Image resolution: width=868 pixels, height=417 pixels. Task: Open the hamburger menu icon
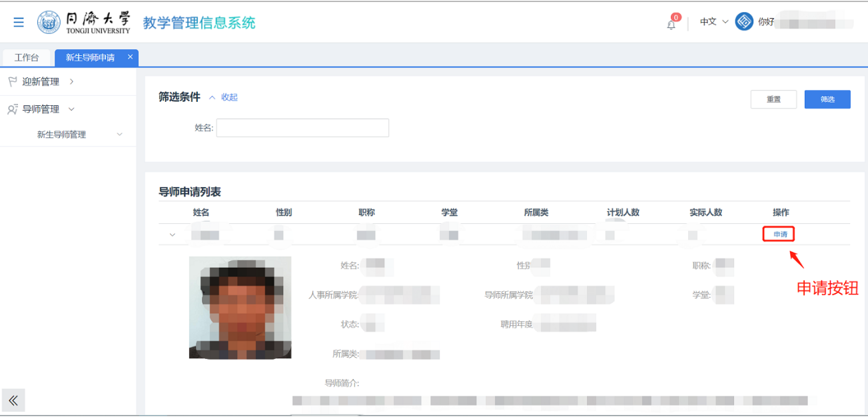[19, 22]
